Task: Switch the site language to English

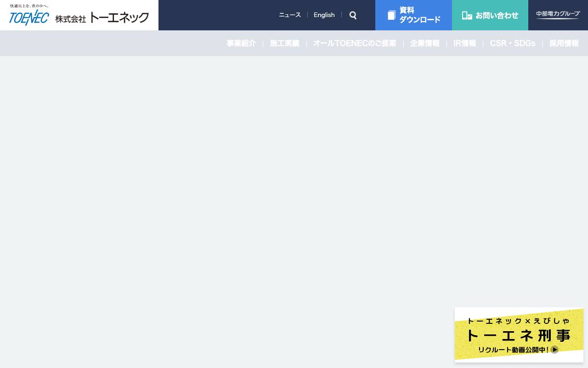Action: tap(324, 15)
